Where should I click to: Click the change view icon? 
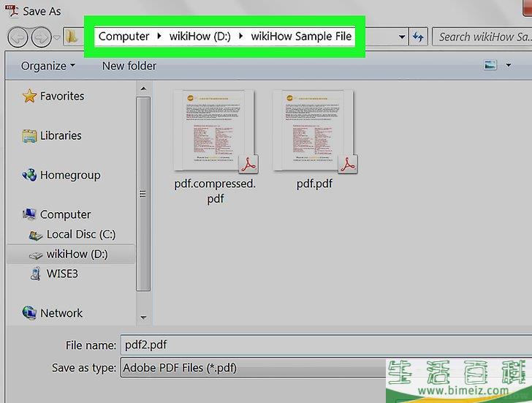point(490,65)
